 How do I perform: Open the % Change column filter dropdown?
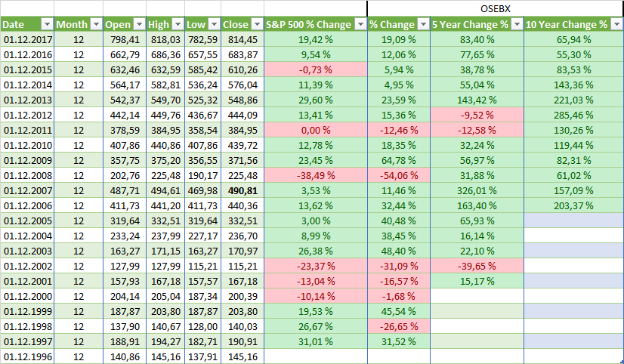[x=423, y=24]
